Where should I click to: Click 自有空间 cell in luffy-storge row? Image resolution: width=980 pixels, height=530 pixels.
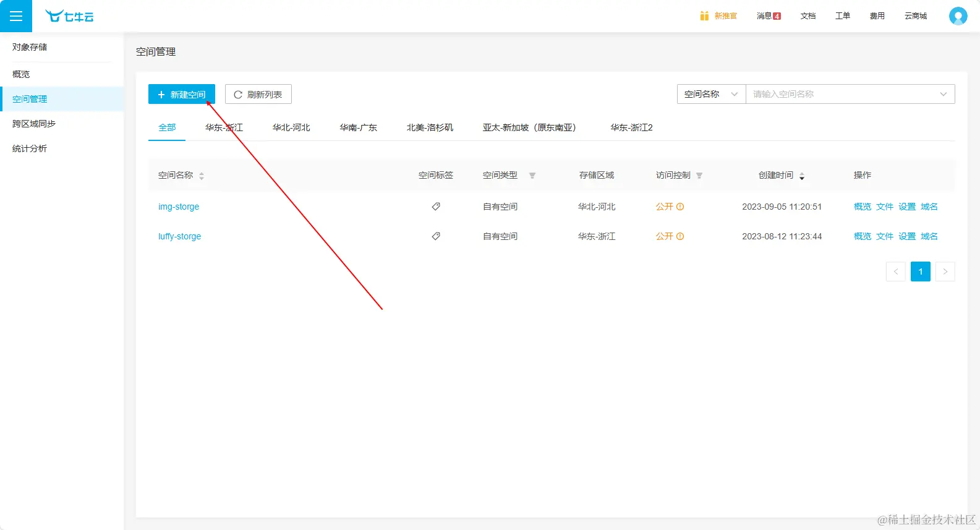coord(500,236)
